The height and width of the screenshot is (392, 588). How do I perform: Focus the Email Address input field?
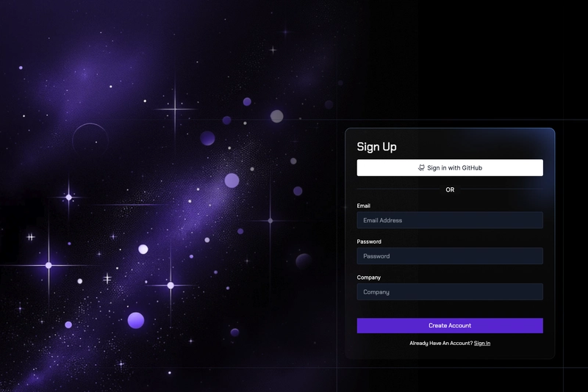450,220
